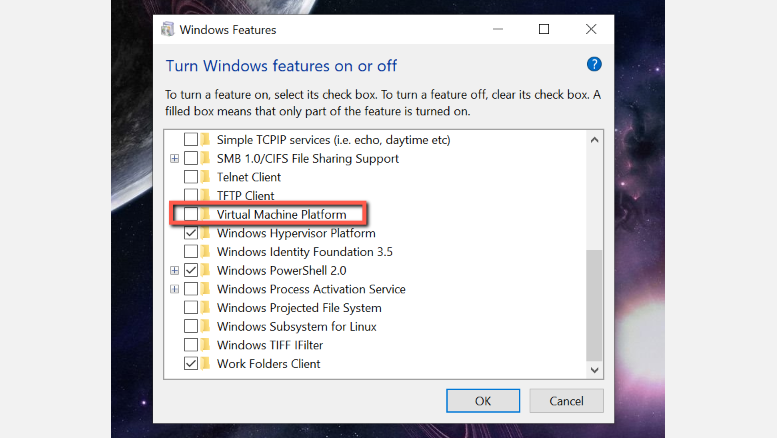
Task: Tick Windows TIFF IFilter checkbox
Action: [x=191, y=345]
